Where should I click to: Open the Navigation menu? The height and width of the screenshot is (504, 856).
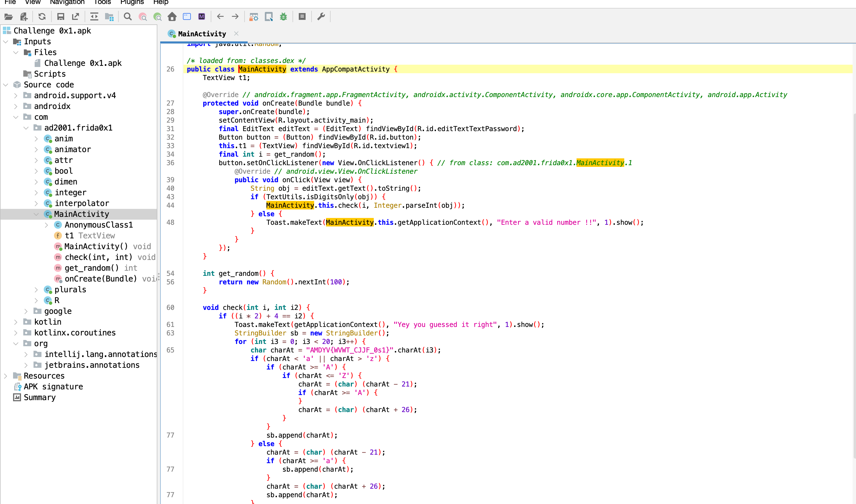tap(67, 2)
